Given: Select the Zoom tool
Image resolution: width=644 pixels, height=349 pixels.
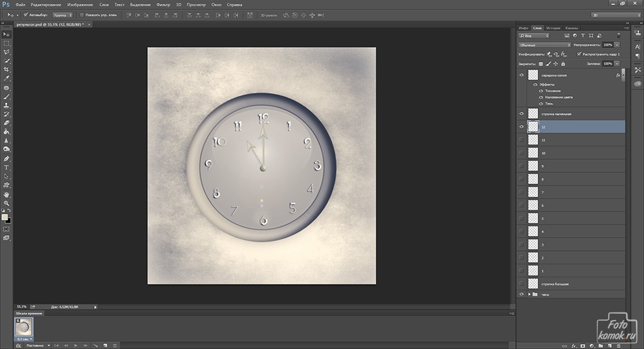Looking at the screenshot, I should pos(7,203).
